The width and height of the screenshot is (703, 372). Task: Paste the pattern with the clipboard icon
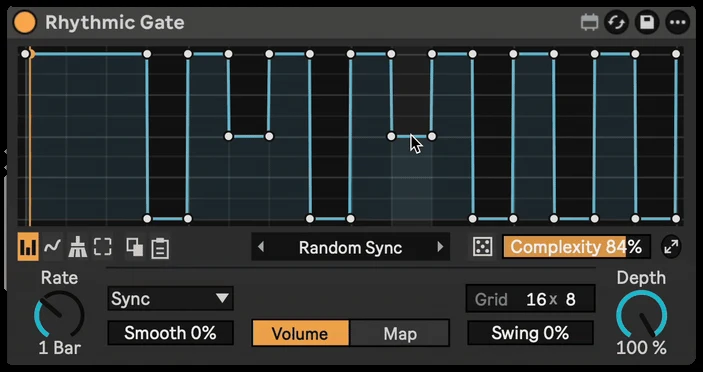[160, 248]
